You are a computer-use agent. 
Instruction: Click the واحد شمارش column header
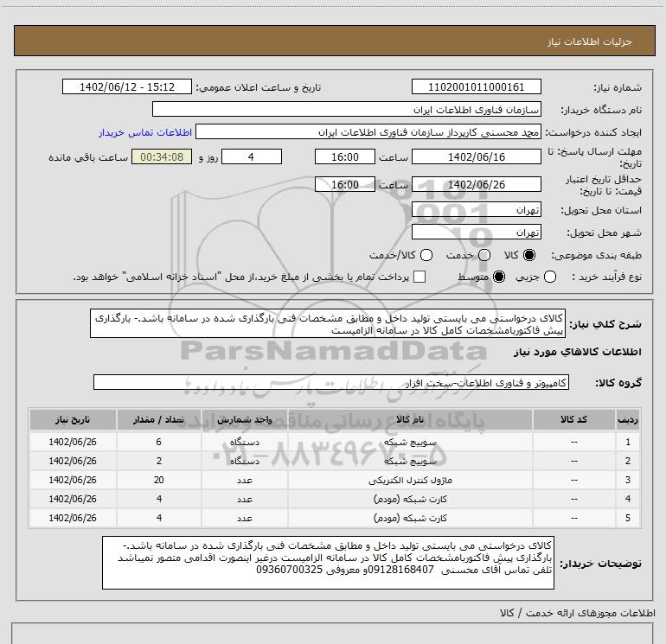pos(245,420)
